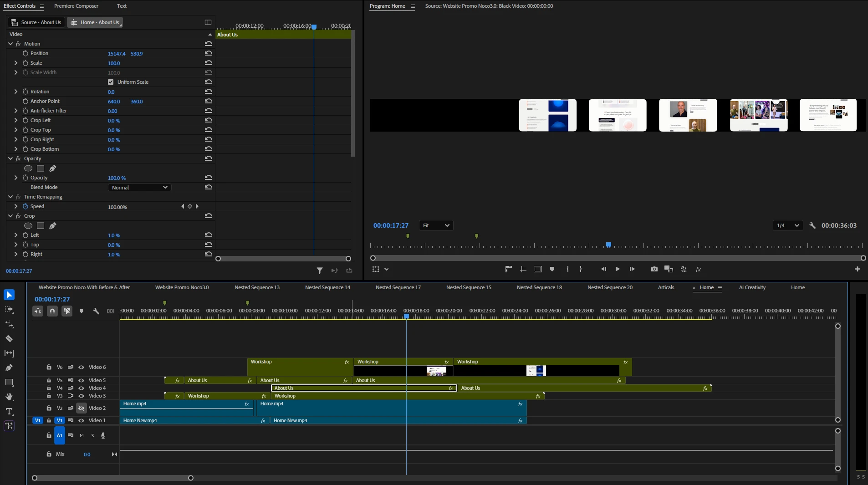This screenshot has height=485, width=868.
Task: Uncheck the Uniform Scale checkbox
Action: click(111, 82)
